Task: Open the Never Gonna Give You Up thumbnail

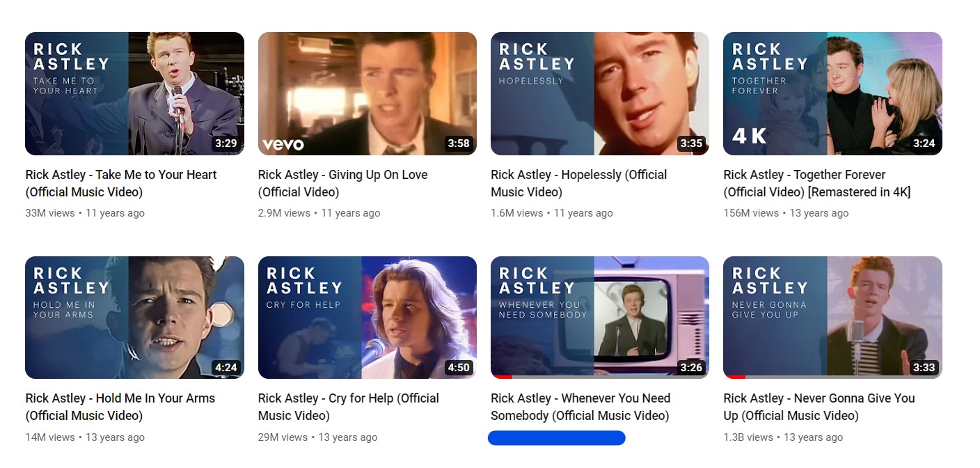Action: click(x=832, y=318)
